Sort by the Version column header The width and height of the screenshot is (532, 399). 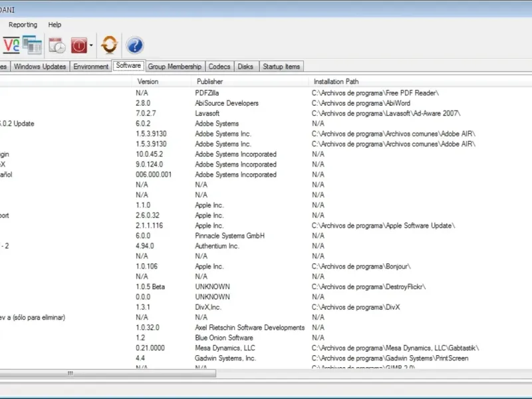tap(148, 81)
